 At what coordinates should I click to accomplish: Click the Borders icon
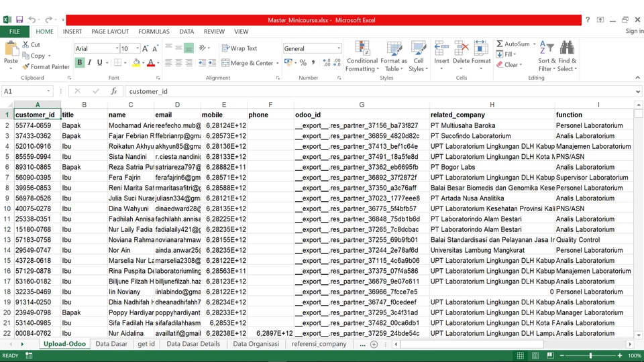pyautogui.click(x=118, y=63)
